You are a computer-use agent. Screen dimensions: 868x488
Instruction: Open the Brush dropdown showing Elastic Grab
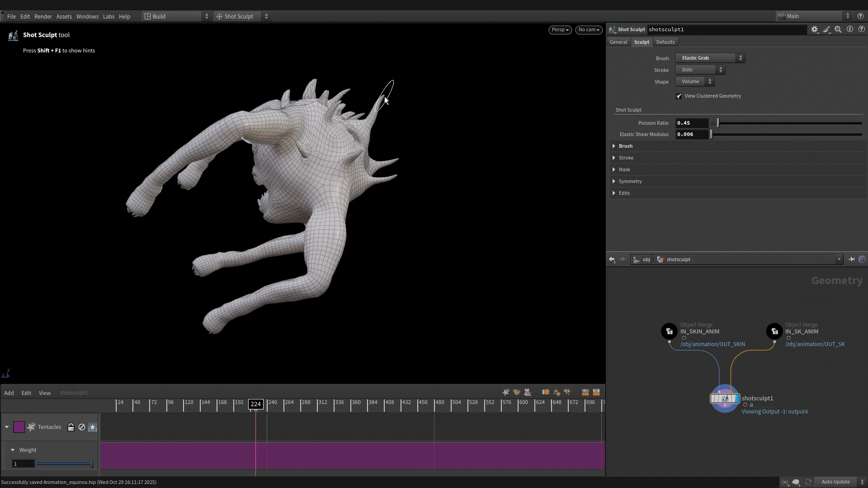click(710, 58)
